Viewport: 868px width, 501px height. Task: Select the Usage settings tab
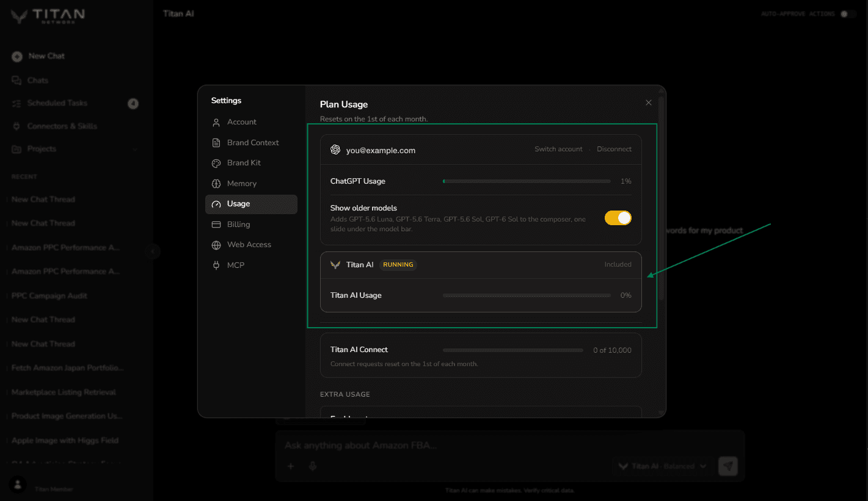pyautogui.click(x=251, y=204)
